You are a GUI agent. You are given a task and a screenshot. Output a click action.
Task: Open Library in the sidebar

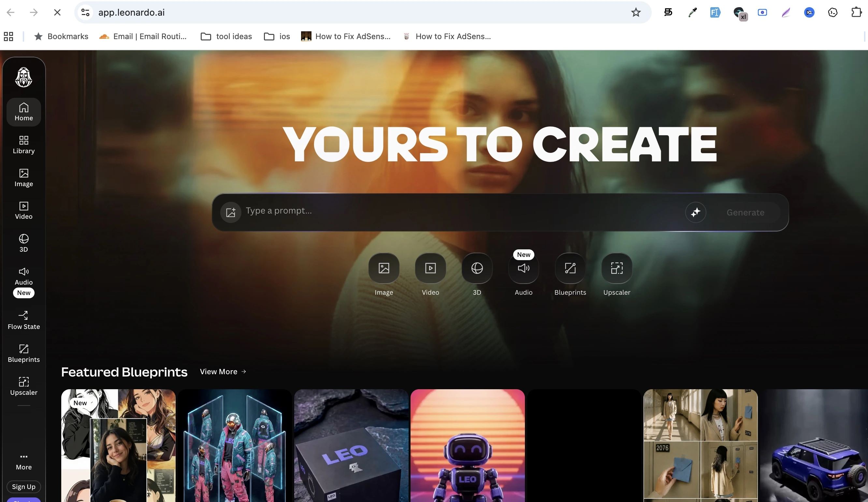click(x=24, y=145)
